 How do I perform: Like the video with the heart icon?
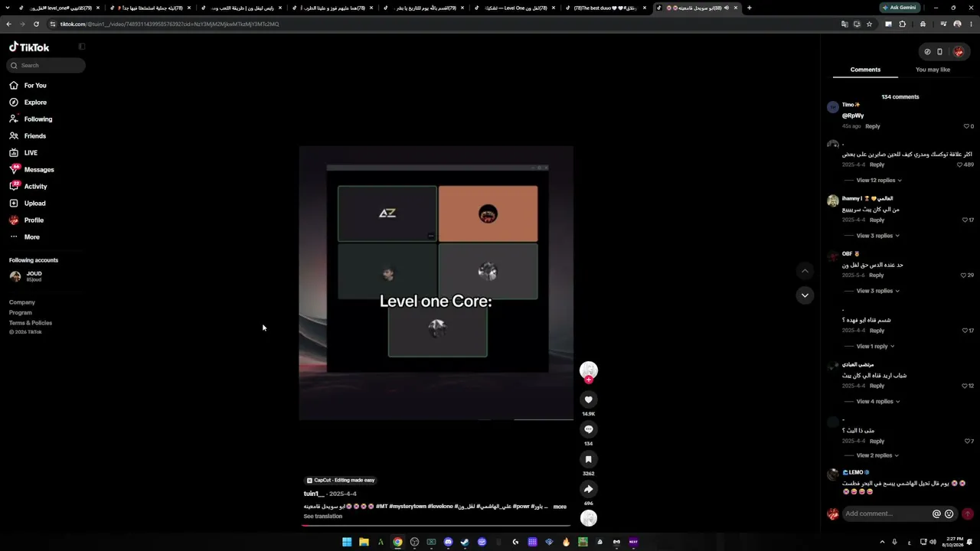(588, 399)
